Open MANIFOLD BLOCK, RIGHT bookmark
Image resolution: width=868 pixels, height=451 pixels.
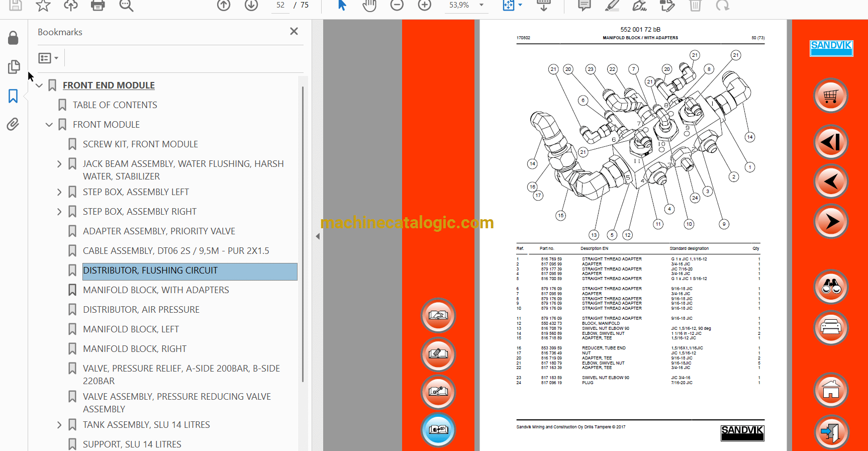135,349
